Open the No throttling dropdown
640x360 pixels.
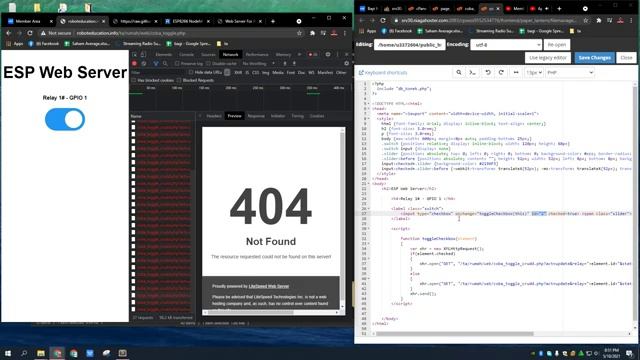pos(258,64)
